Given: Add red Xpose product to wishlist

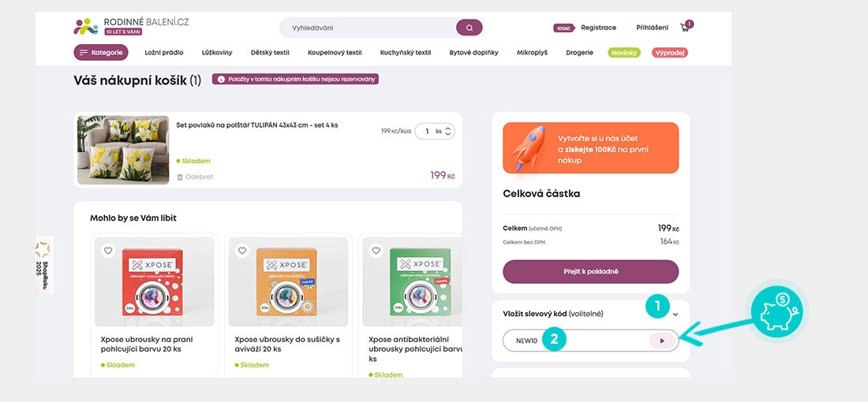Looking at the screenshot, I should pyautogui.click(x=109, y=251).
